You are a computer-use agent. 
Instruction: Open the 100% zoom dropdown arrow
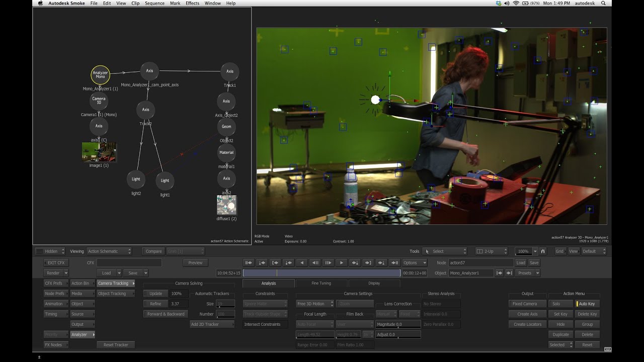tap(535, 251)
